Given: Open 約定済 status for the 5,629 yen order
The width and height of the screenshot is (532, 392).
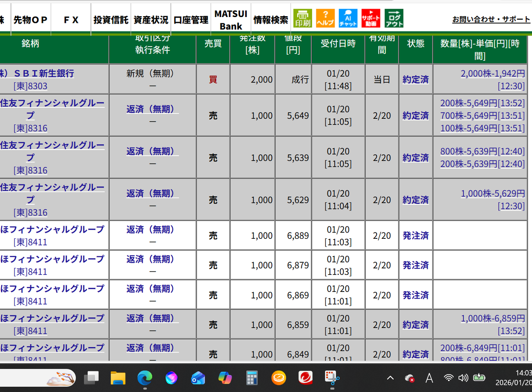Looking at the screenshot, I should click(x=416, y=200).
